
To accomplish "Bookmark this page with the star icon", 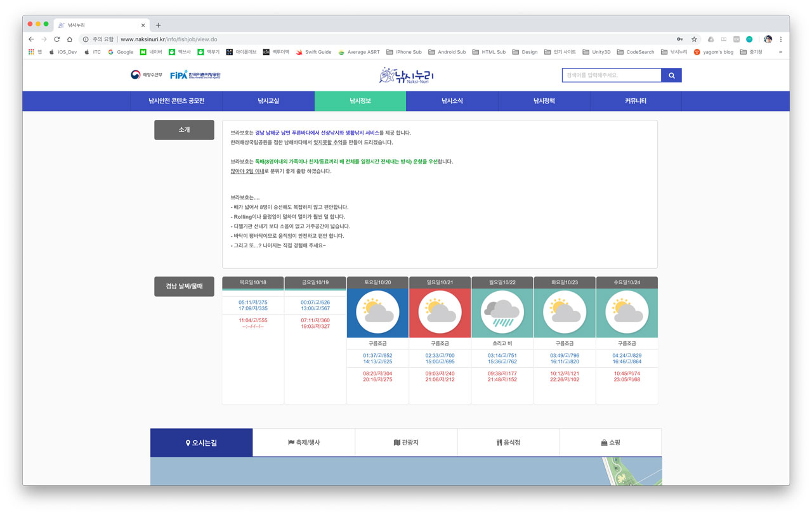I will pyautogui.click(x=694, y=39).
